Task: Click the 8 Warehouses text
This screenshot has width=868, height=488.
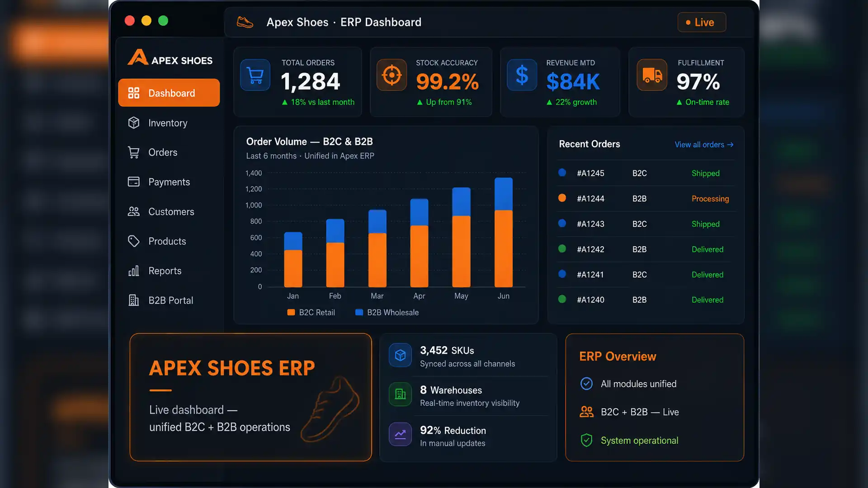Action: pos(451,390)
